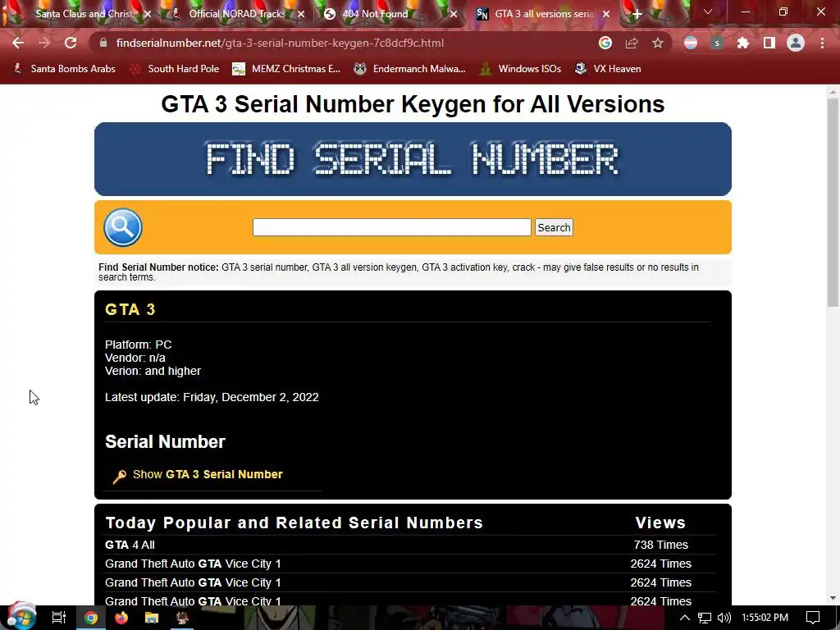Open GTA 4 All serial entry
840x630 pixels.
click(130, 545)
